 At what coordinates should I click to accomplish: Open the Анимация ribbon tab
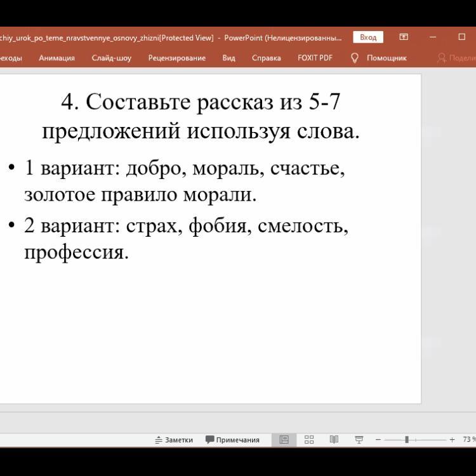pyautogui.click(x=56, y=58)
